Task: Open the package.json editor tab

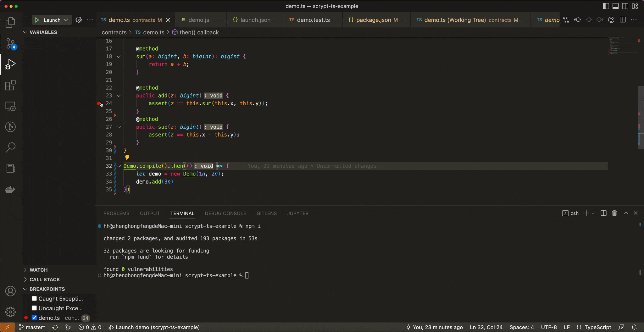Action: [373, 20]
